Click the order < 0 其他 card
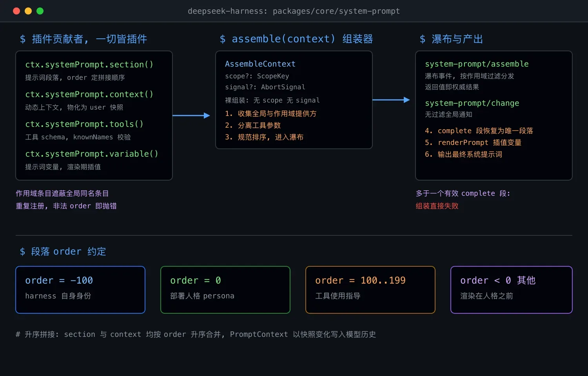 pyautogui.click(x=512, y=290)
